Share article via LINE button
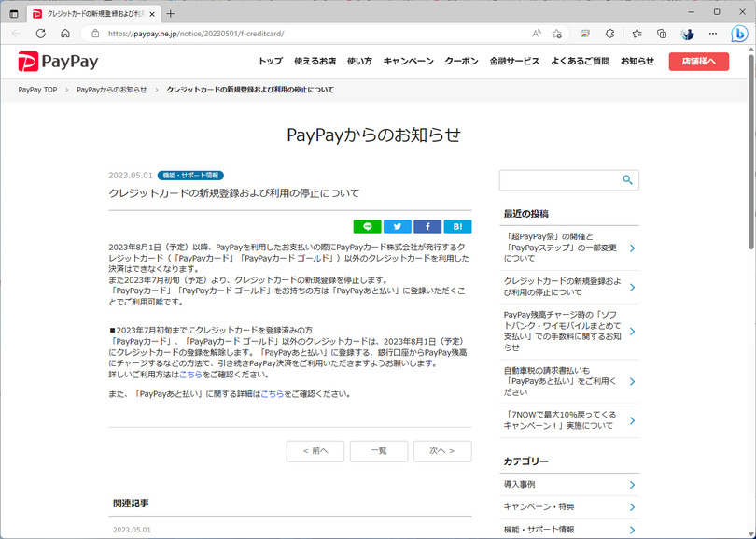Image resolution: width=756 pixels, height=539 pixels. 368,226
